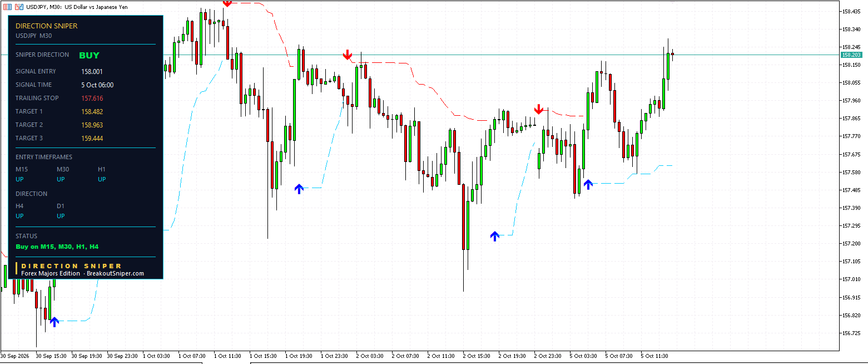Click price scale label 156.725
Screen dimensions: 868x364
pyautogui.click(x=852, y=333)
